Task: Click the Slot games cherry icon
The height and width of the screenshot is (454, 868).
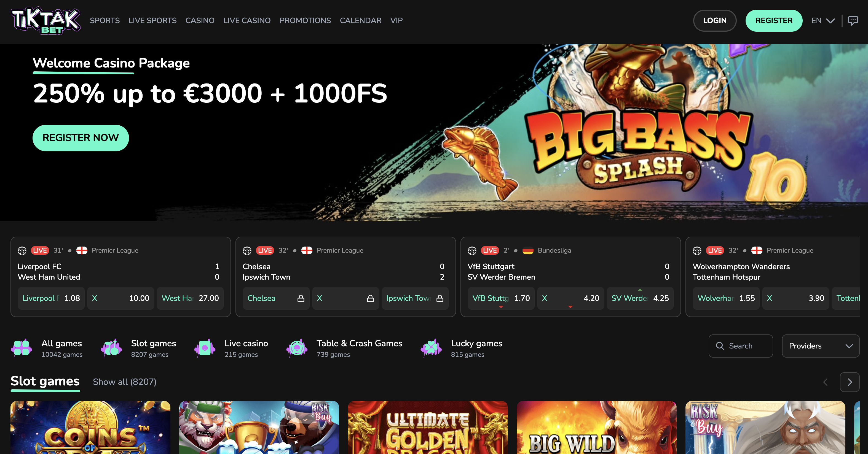Action: pyautogui.click(x=111, y=348)
